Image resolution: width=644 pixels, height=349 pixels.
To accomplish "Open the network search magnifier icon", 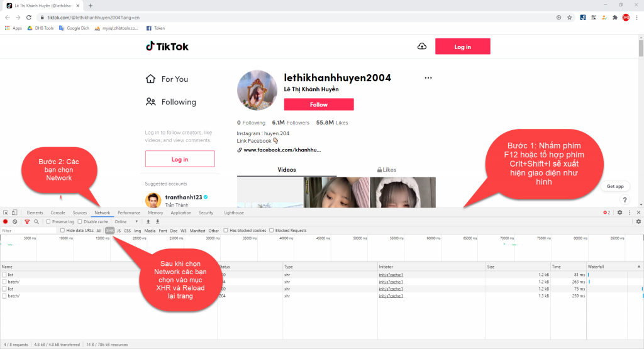I will tap(36, 222).
